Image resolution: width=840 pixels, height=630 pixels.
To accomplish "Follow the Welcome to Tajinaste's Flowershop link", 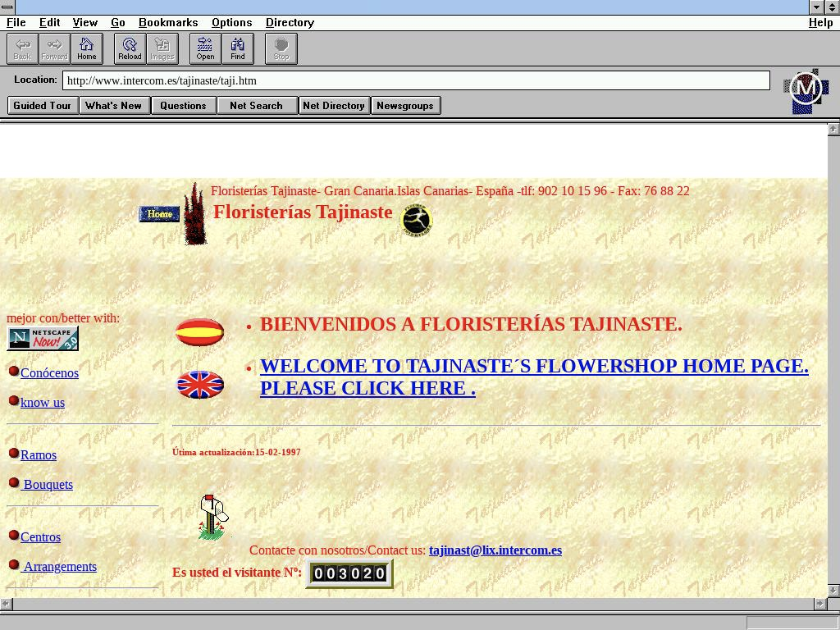I will coord(533,367).
